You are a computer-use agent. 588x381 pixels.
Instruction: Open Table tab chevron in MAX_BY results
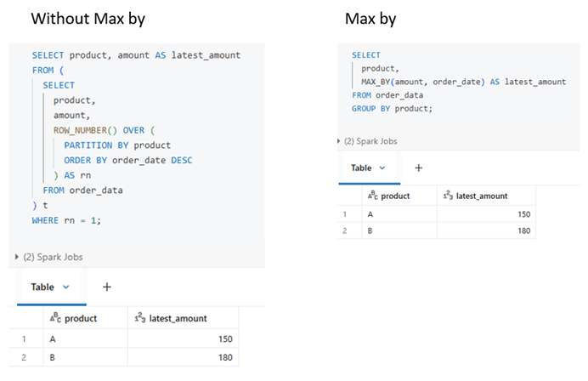click(x=382, y=168)
